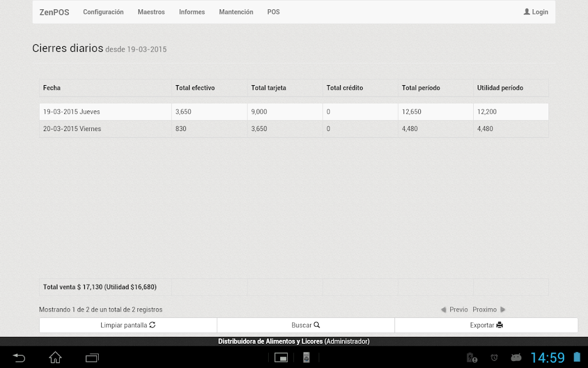Image resolution: width=588 pixels, height=368 pixels.
Task: Click the Buscar button
Action: tap(305, 325)
